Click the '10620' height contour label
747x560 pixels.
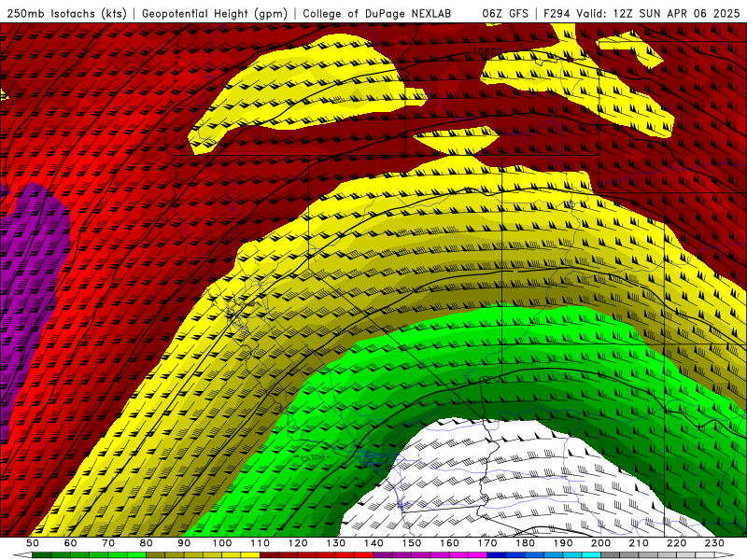(486, 52)
